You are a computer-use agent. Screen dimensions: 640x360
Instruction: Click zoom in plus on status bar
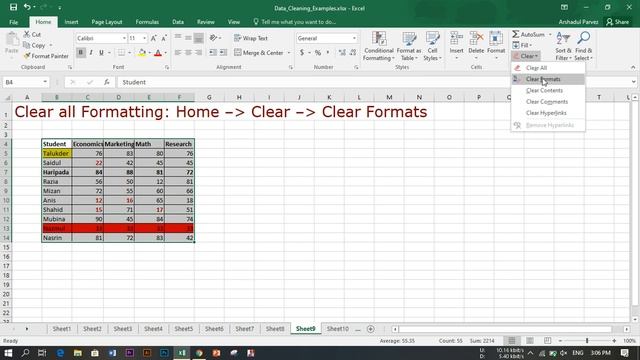tap(614, 340)
